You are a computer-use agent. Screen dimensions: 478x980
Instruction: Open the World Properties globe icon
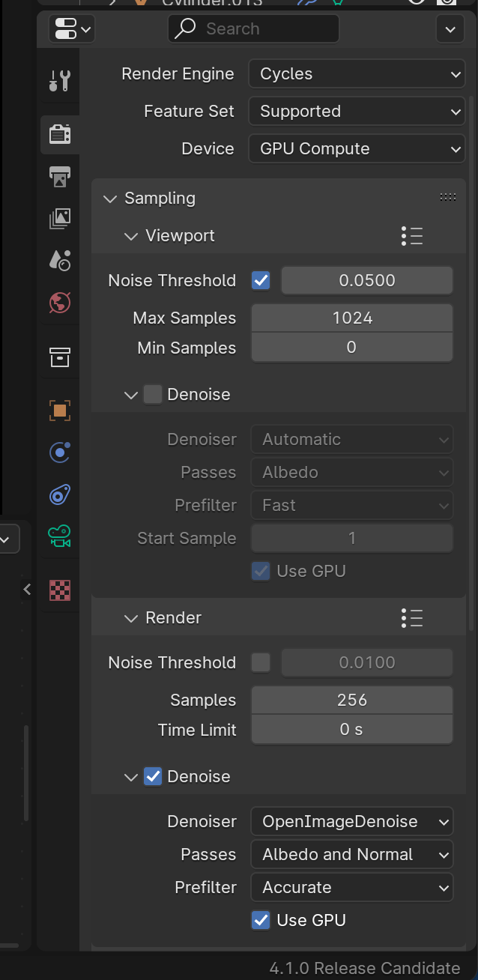coord(58,303)
